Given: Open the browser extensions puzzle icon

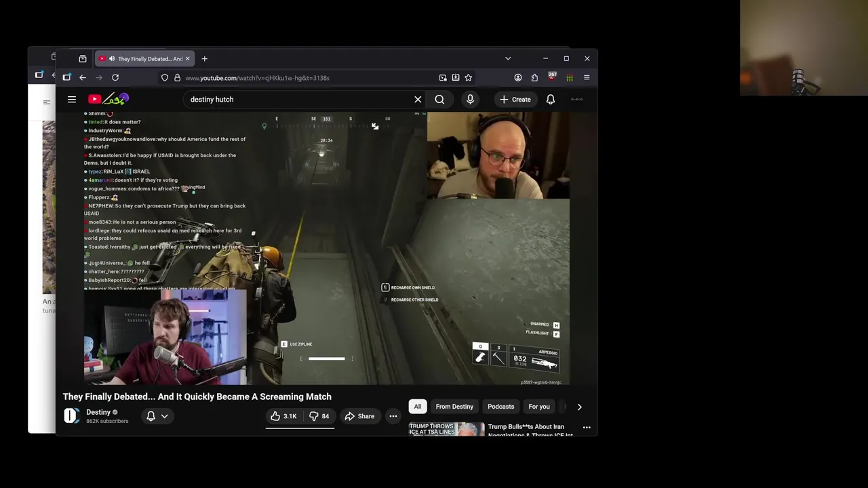Looking at the screenshot, I should [x=534, y=78].
